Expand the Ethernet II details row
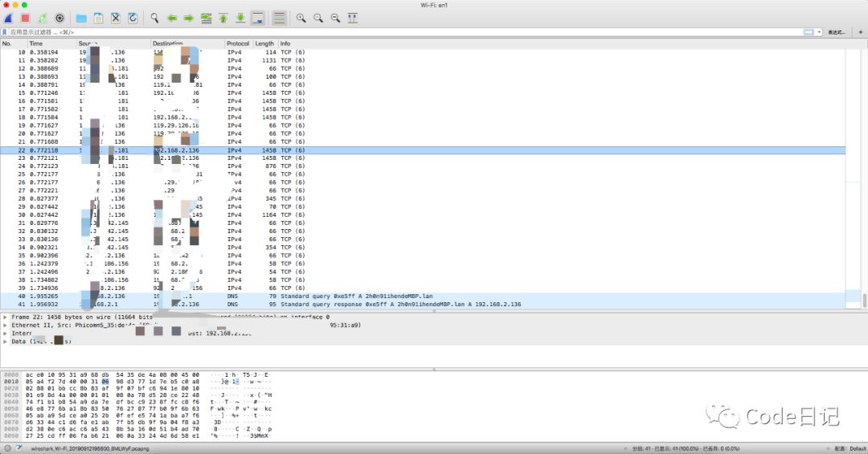This screenshot has width=868, height=454. (x=5, y=325)
